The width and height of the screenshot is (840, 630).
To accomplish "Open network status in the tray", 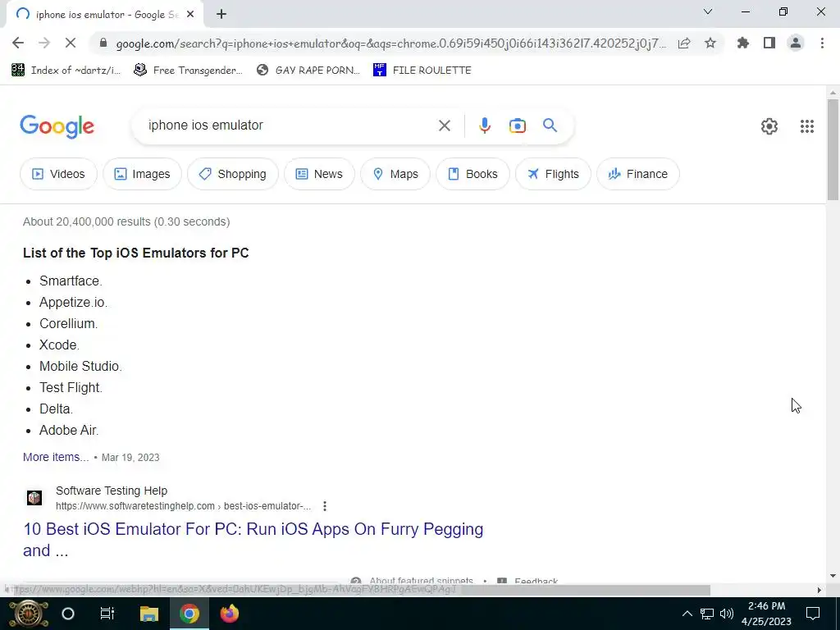I will [x=707, y=614].
